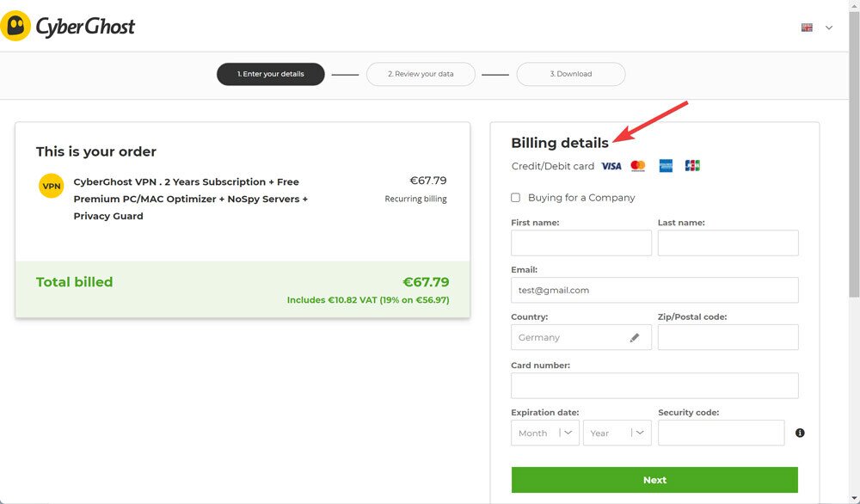Click the Credit/Debit card label
The height and width of the screenshot is (504, 860).
tap(553, 166)
